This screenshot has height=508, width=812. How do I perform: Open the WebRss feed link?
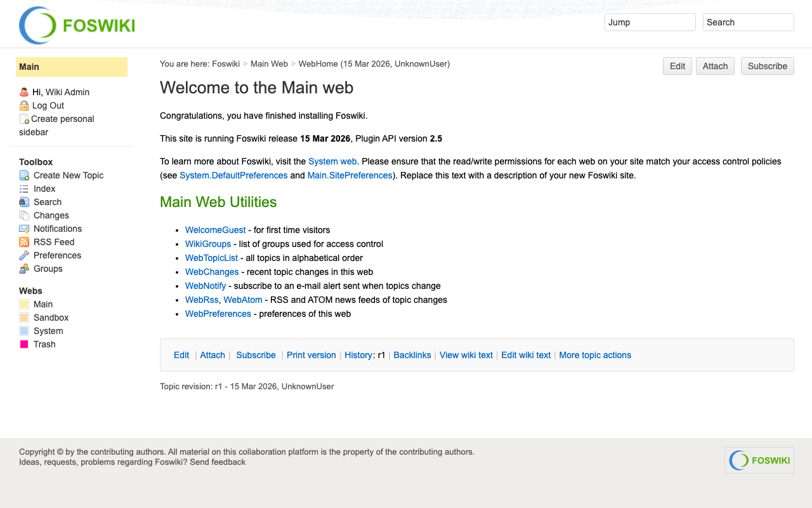202,300
